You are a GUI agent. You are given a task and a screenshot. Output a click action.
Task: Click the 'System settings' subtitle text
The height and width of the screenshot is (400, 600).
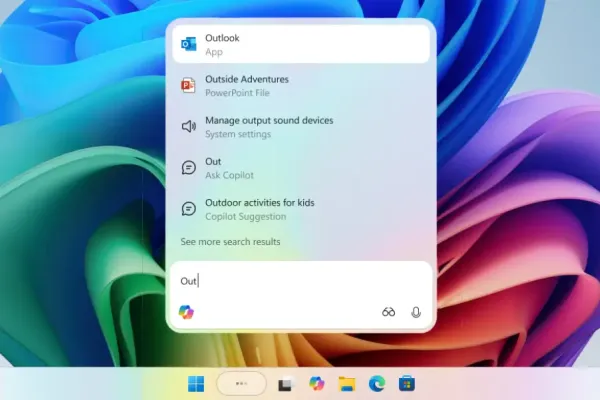pyautogui.click(x=238, y=134)
